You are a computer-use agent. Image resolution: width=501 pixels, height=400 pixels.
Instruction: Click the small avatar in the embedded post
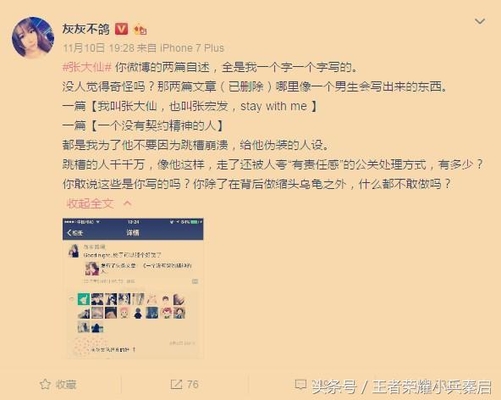click(73, 251)
